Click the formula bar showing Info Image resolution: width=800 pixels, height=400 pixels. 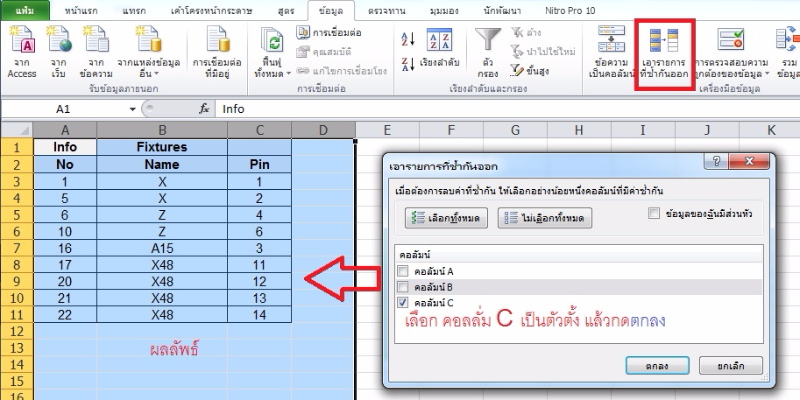(508, 109)
